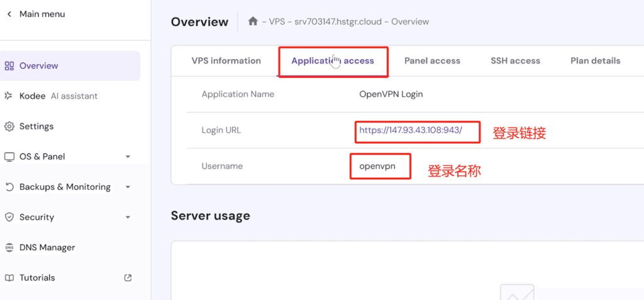Click the Tutorials book icon

[9, 277]
